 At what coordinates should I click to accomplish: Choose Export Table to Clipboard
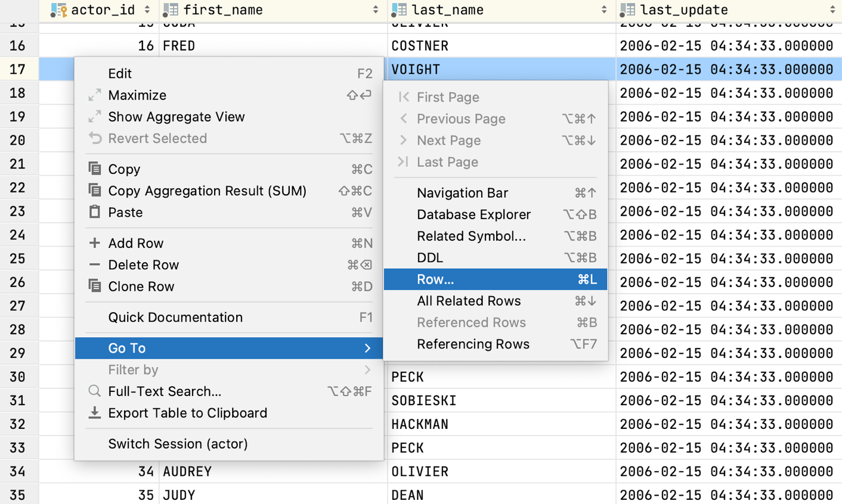pyautogui.click(x=229, y=413)
